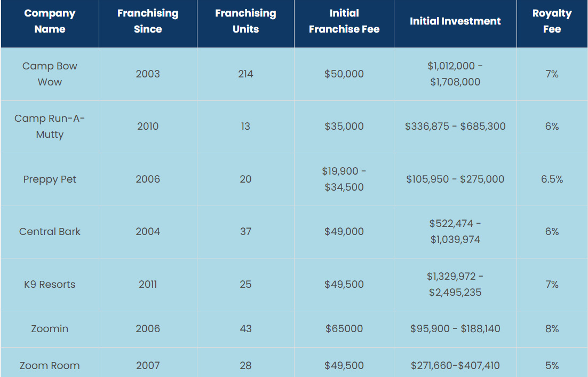
Task: Click the Camp Bow Wow company cell
Action: [50, 74]
